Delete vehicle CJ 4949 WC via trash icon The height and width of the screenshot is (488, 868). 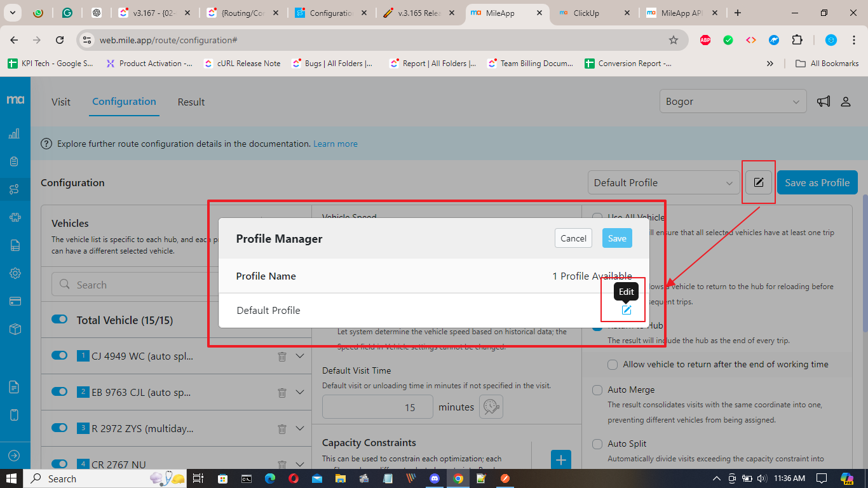(x=282, y=356)
